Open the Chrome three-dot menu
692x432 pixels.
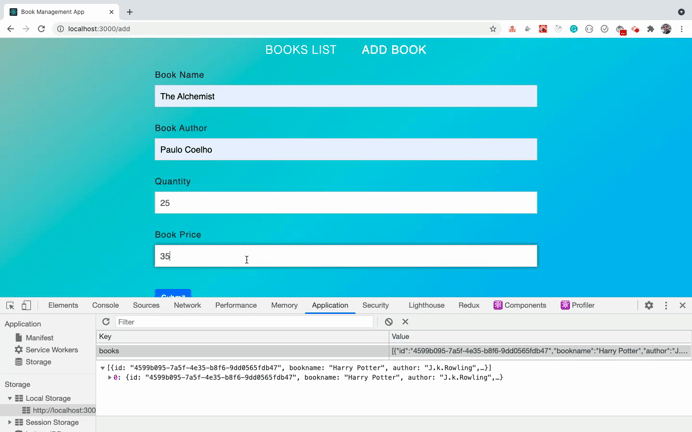(x=682, y=29)
